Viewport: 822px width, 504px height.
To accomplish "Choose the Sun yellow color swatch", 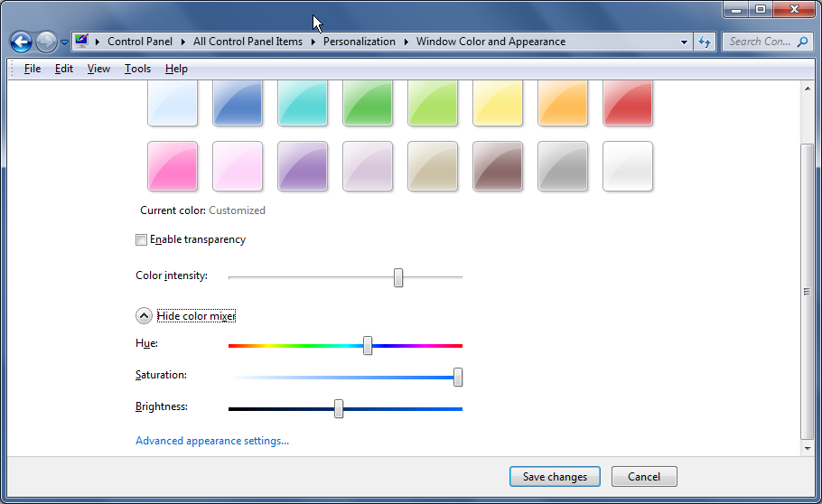I will point(498,103).
